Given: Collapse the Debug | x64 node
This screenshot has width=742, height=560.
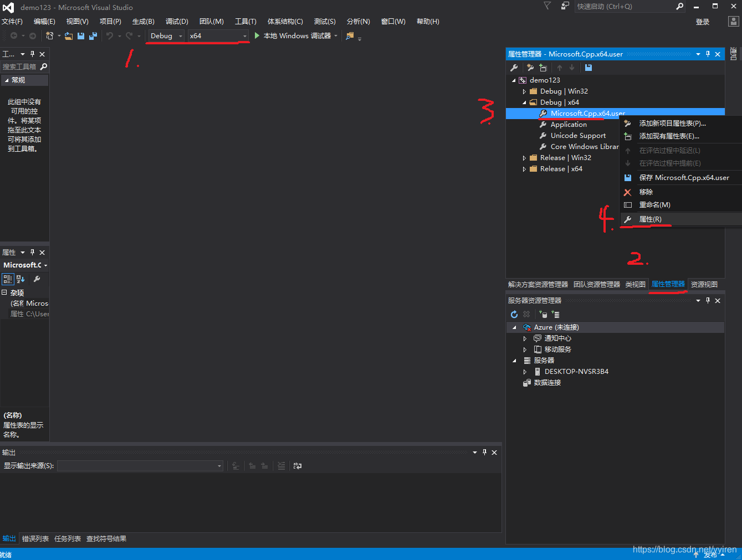Looking at the screenshot, I should (x=524, y=102).
